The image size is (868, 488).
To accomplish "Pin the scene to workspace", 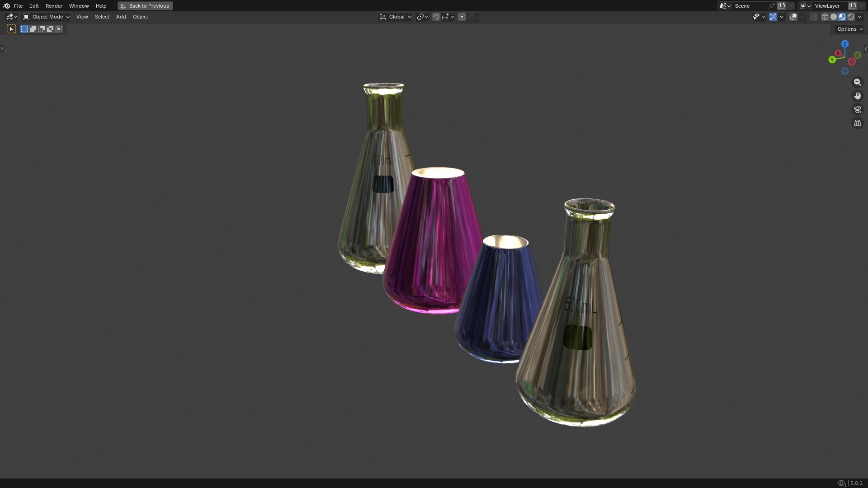I will click(772, 6).
